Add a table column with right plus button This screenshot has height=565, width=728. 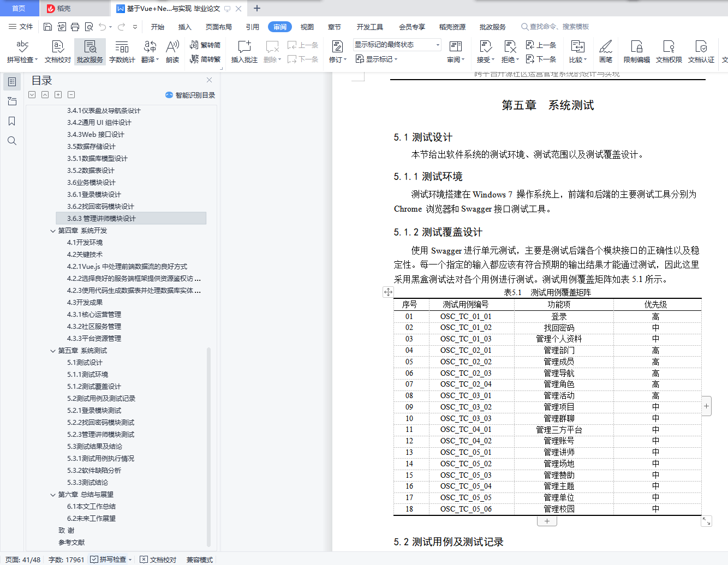(x=706, y=406)
